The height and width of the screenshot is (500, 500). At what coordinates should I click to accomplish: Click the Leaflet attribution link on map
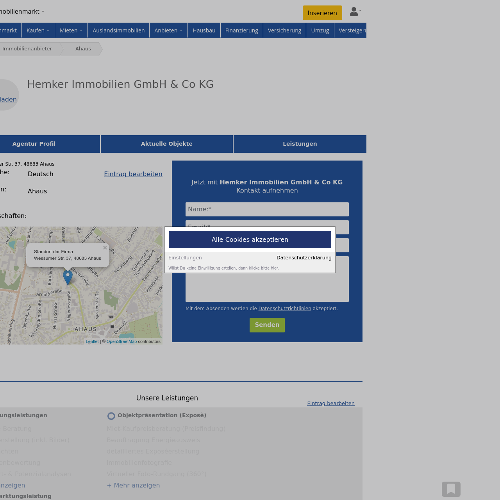tap(91, 341)
